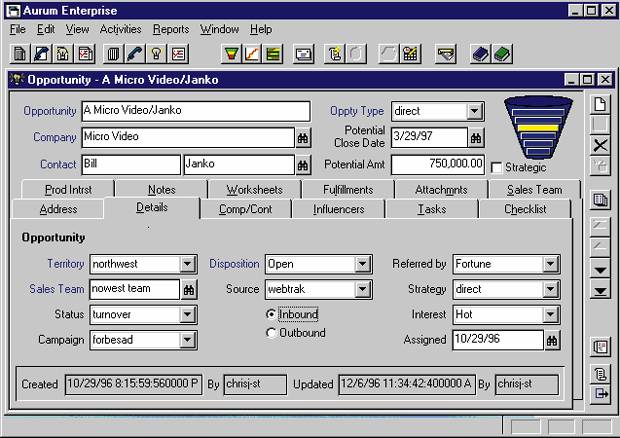The image size is (620, 438).
Task: Select the Inbound radio button
Action: coord(271,314)
